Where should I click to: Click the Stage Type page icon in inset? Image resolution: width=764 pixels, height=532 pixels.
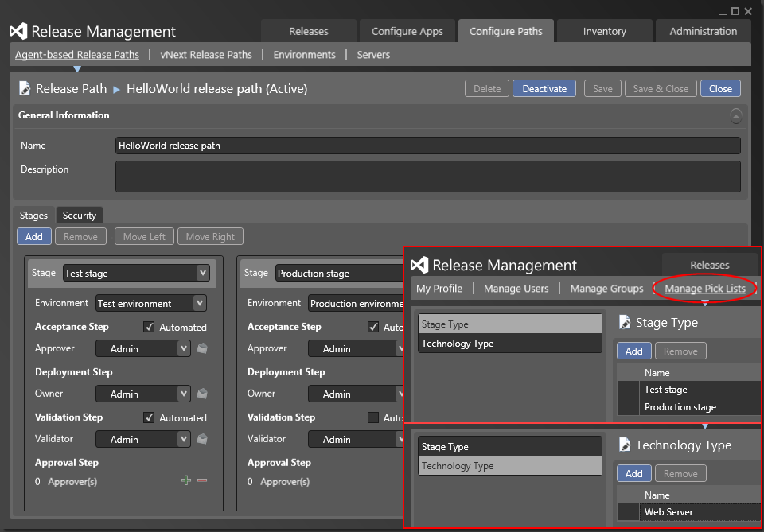624,322
